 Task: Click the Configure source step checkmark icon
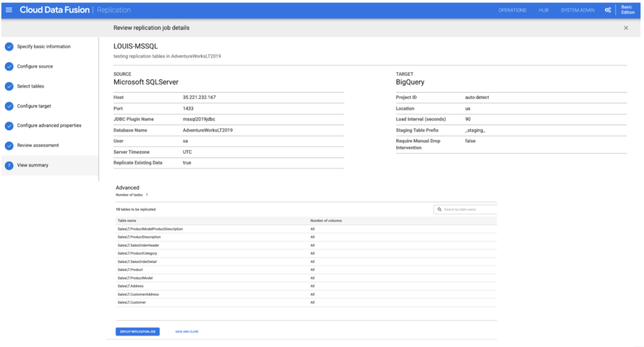point(9,66)
